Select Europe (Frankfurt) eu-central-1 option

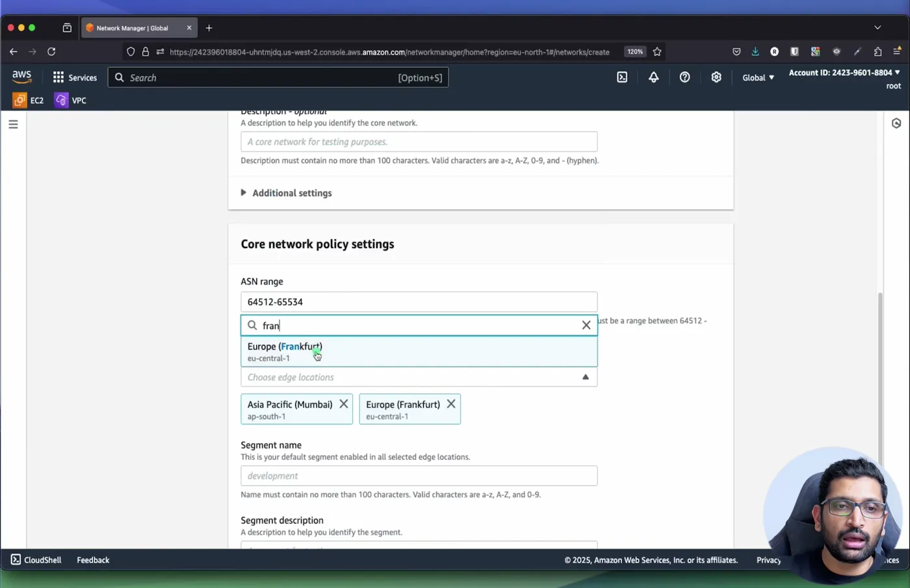click(419, 352)
